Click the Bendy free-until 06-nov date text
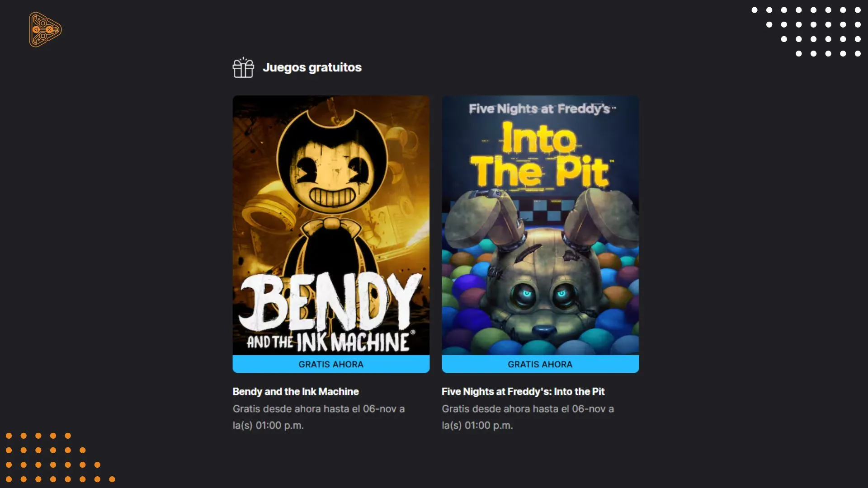868x488 pixels. [x=319, y=417]
